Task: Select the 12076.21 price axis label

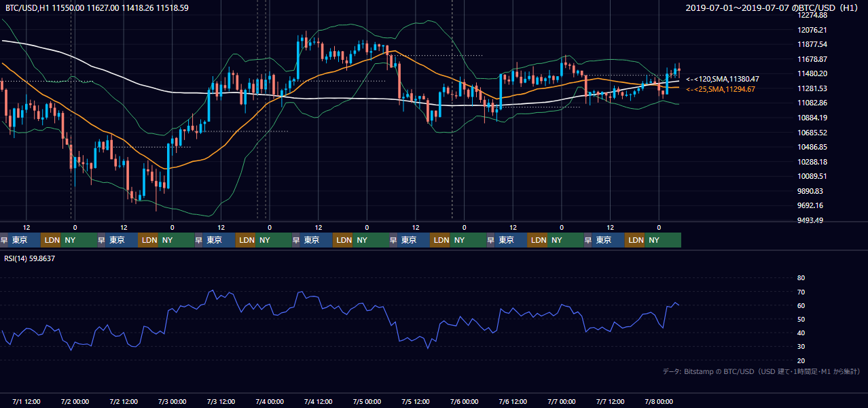Action: tap(812, 30)
